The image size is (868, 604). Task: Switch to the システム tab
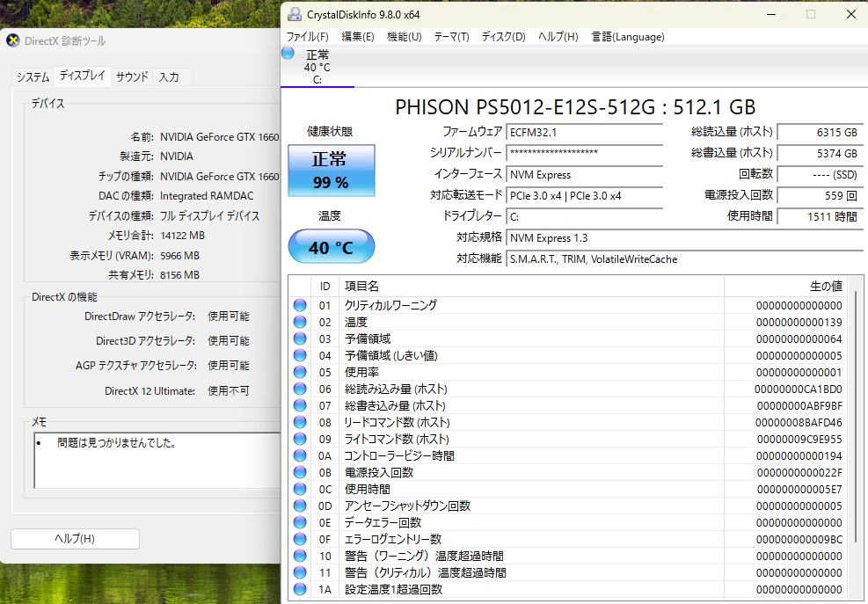(33, 77)
